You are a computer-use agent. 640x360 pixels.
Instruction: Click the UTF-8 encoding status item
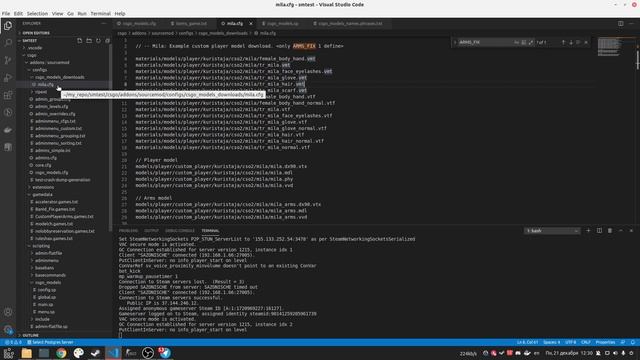[x=571, y=342]
